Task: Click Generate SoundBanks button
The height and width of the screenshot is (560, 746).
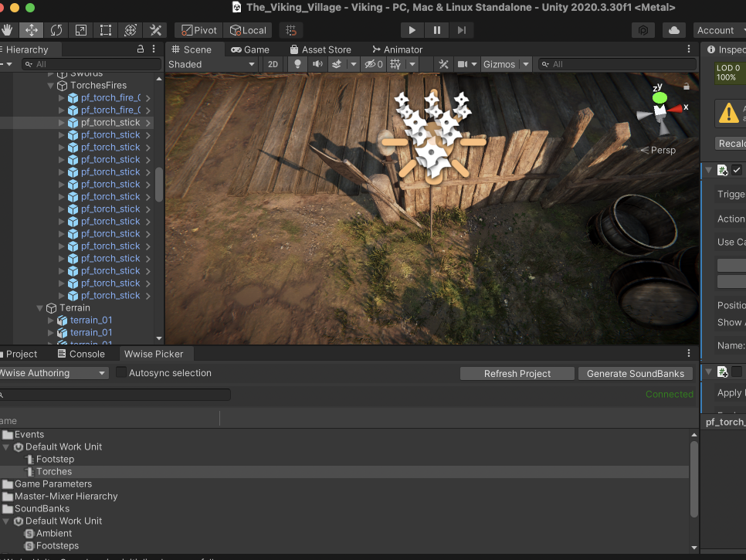Action: [x=635, y=374]
